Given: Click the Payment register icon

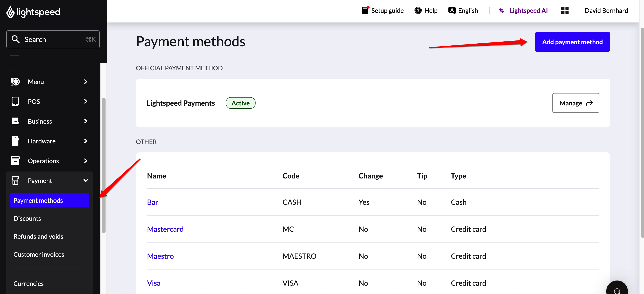Looking at the screenshot, I should (x=15, y=180).
